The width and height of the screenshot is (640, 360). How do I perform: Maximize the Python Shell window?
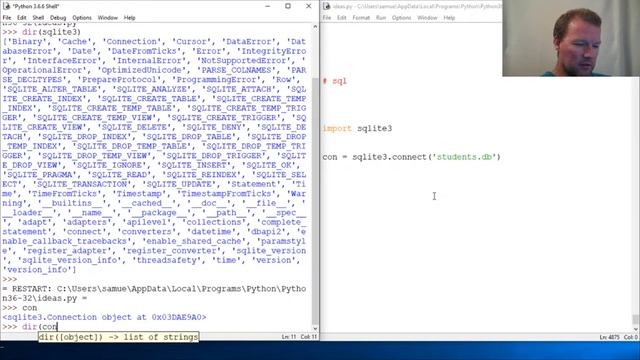tap(288, 6)
